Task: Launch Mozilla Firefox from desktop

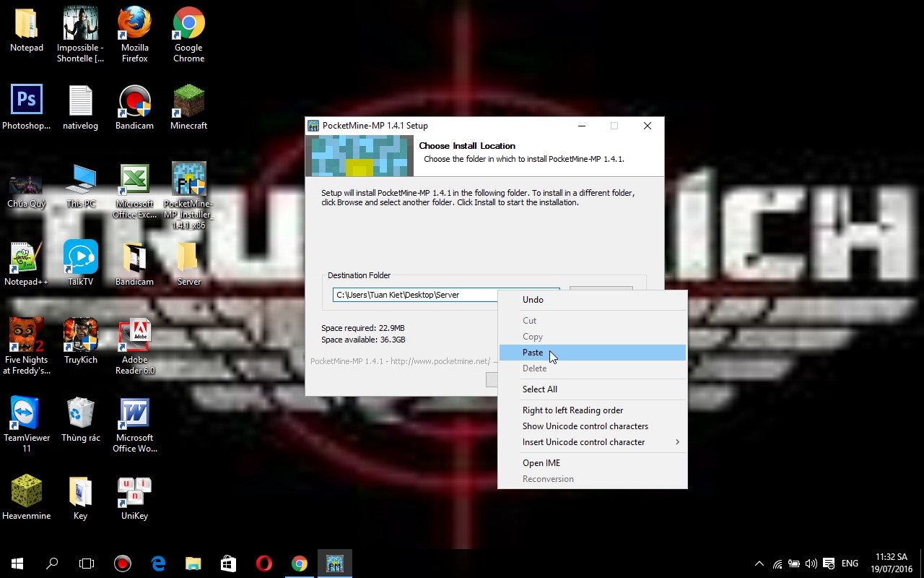Action: pyautogui.click(x=134, y=35)
